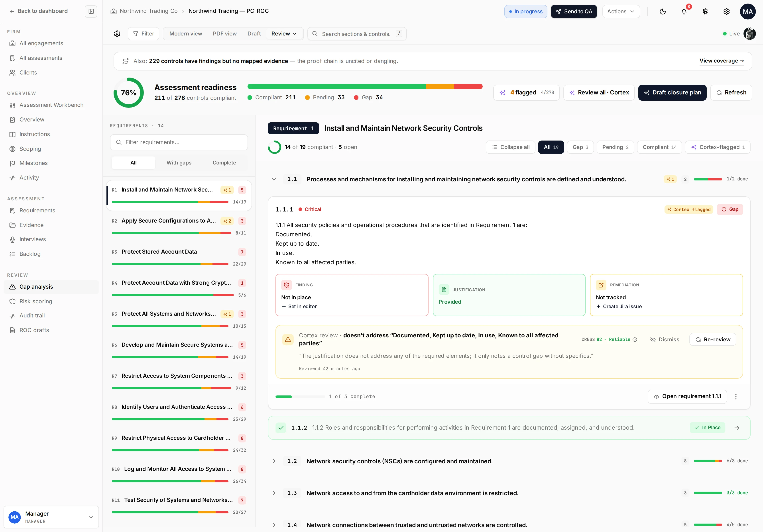Image resolution: width=763 pixels, height=532 pixels.
Task: Open the Actions dropdown
Action: [621, 11]
